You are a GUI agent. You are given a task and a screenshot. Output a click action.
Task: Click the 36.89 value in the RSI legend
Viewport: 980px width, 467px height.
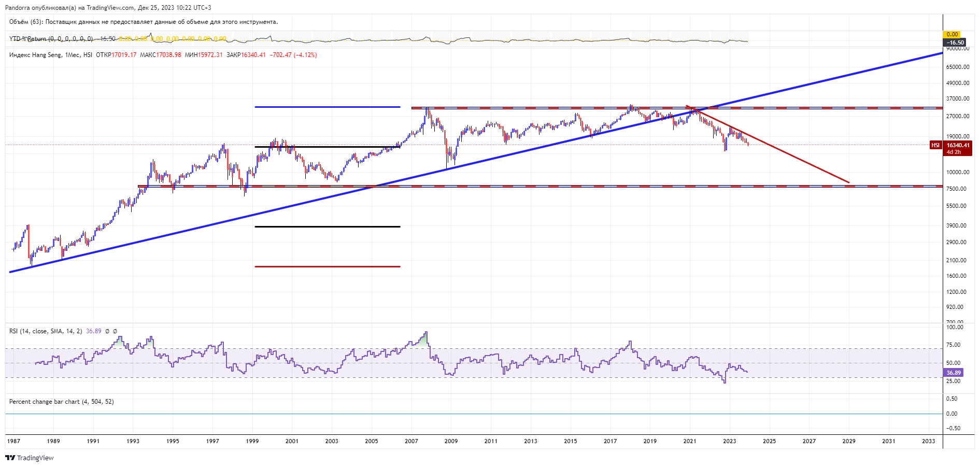(94, 331)
